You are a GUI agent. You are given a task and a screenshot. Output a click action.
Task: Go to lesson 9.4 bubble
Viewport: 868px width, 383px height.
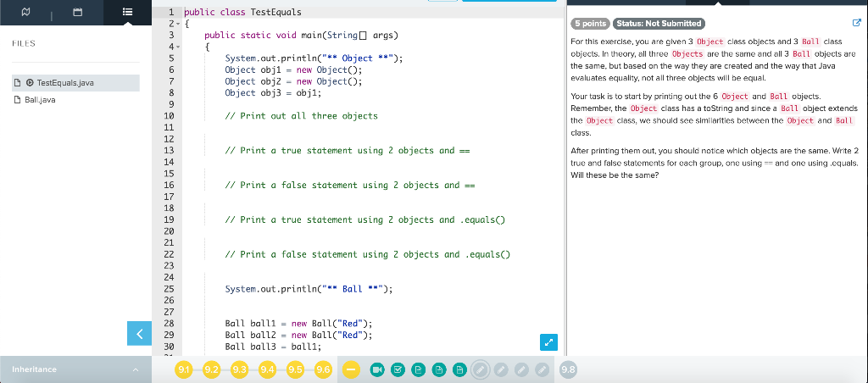[267, 369]
